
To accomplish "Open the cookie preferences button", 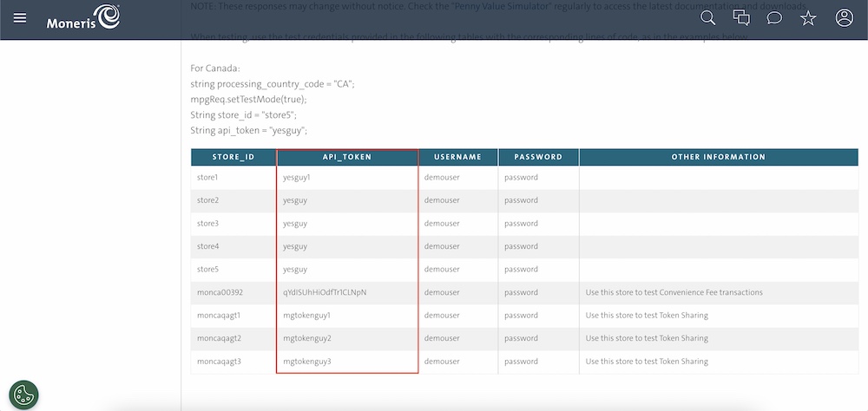I will tap(23, 395).
